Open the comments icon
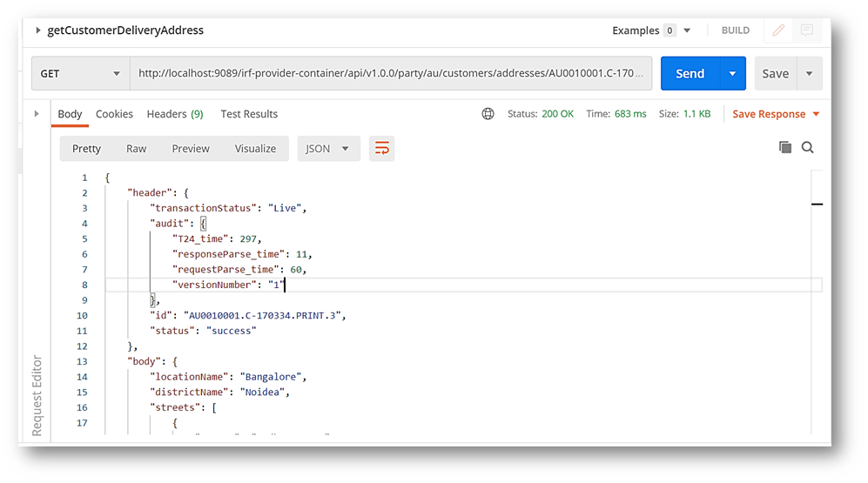 (807, 30)
